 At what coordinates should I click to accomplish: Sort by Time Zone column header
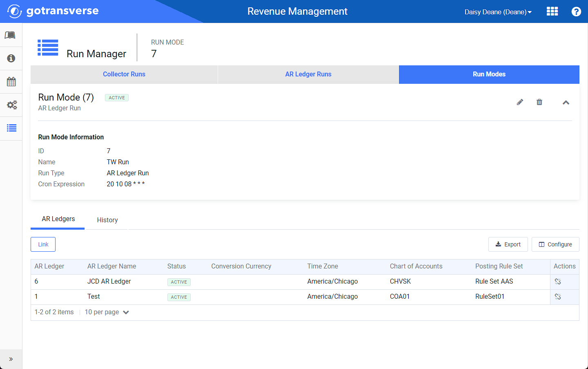[x=323, y=266]
